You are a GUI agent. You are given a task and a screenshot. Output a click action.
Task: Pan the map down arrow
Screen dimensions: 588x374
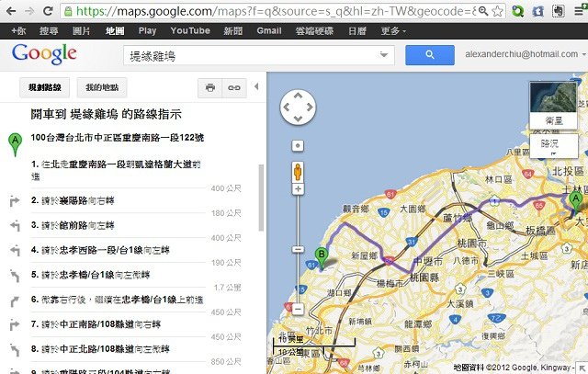tap(298, 119)
